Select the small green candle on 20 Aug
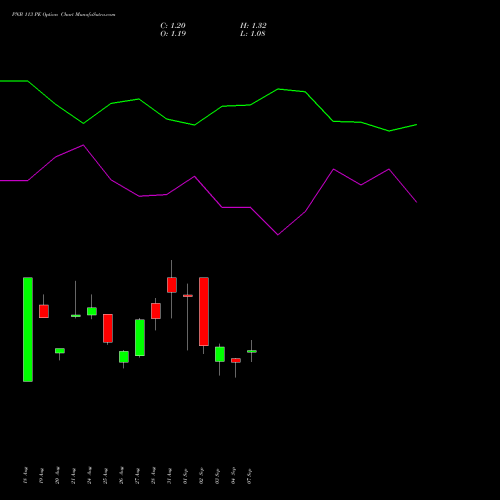 click(x=60, y=351)
